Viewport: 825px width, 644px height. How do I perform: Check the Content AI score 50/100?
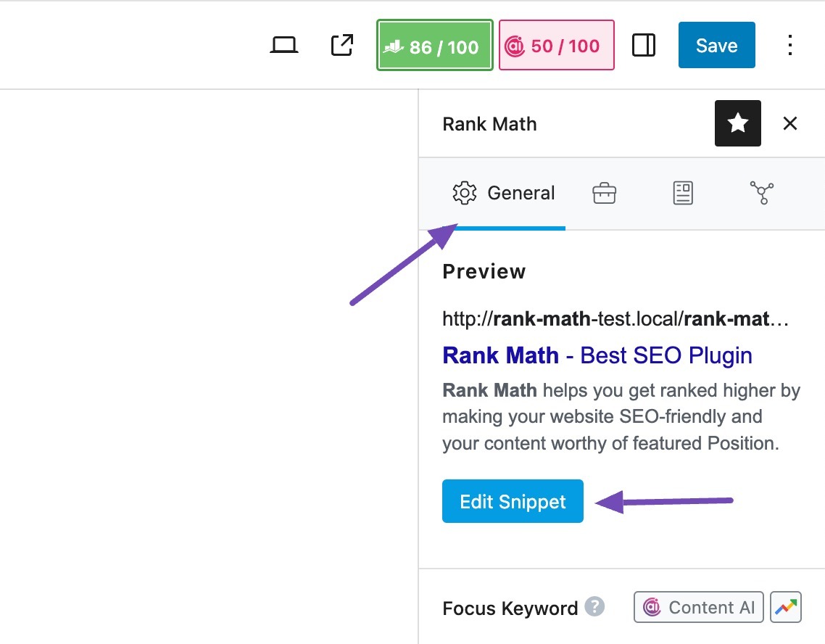coord(556,45)
